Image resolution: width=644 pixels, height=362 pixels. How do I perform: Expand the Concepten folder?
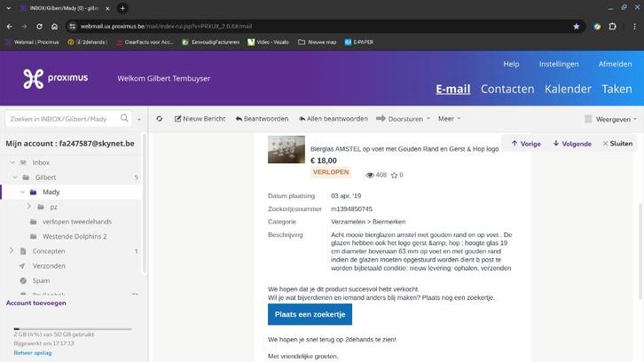point(12,251)
